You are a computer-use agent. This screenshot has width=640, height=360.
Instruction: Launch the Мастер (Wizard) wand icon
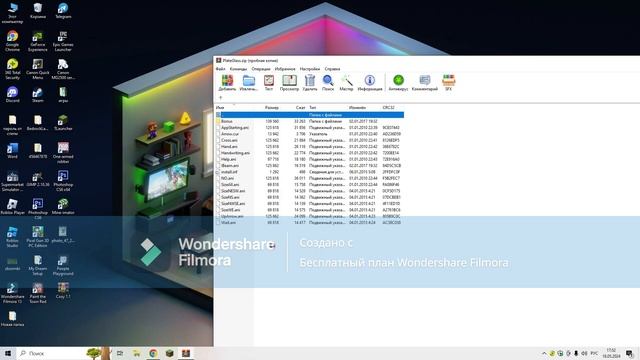[346, 82]
